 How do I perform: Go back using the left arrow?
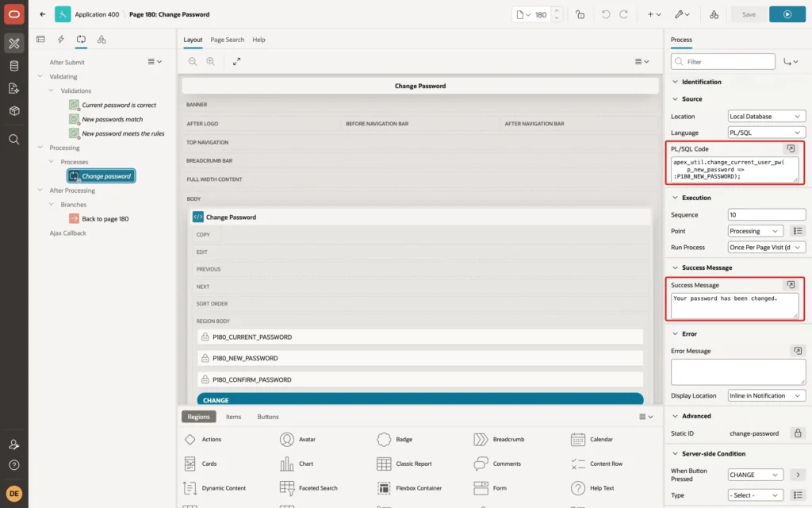tap(43, 14)
